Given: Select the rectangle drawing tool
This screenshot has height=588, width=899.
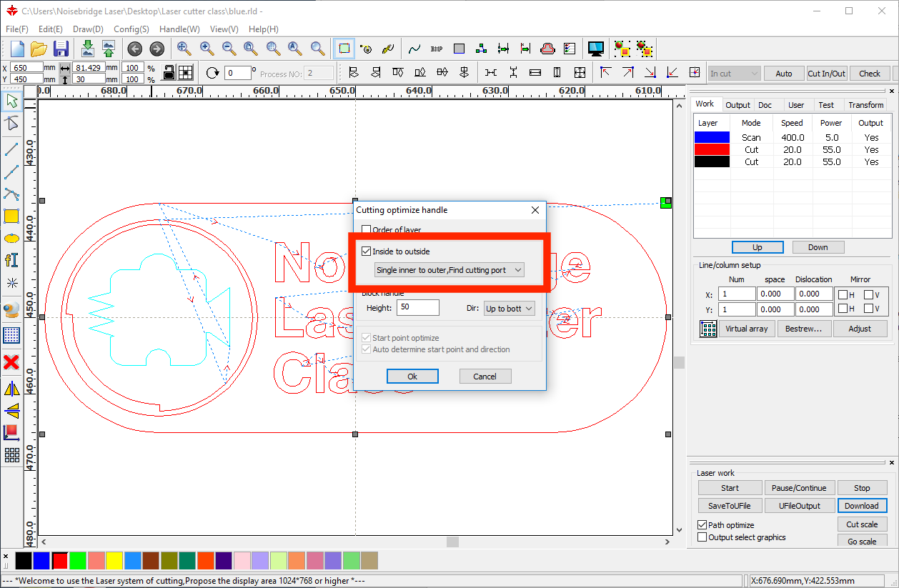Looking at the screenshot, I should coord(11,216).
